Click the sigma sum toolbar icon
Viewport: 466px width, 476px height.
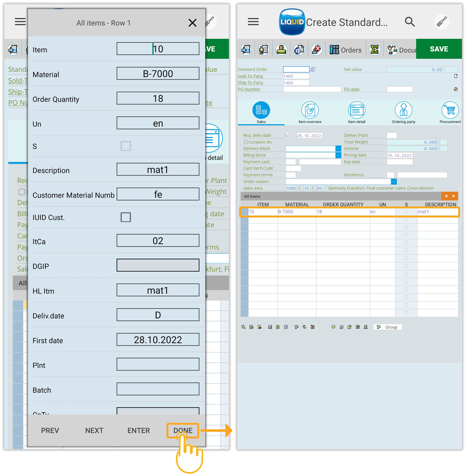(x=374, y=50)
